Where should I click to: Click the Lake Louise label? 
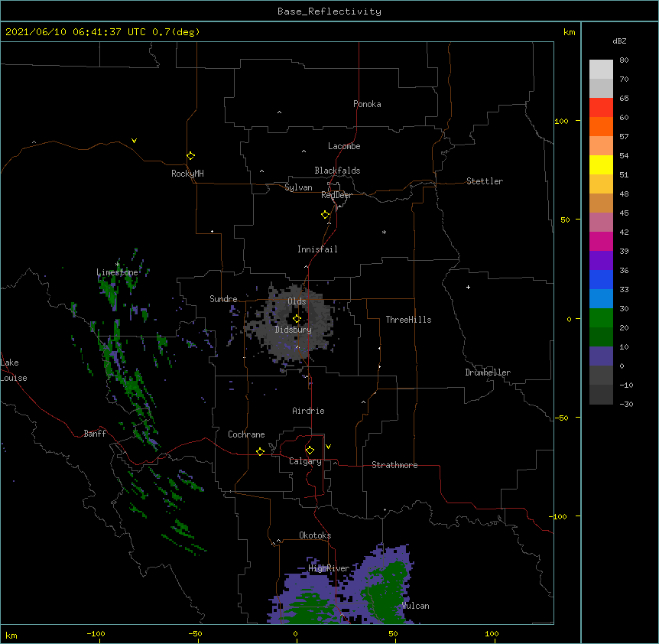14,370
